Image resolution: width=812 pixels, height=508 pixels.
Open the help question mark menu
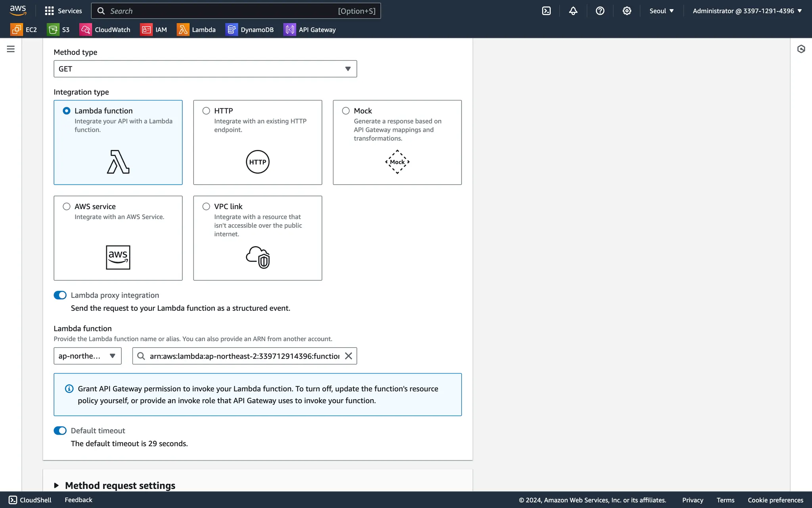[600, 11]
